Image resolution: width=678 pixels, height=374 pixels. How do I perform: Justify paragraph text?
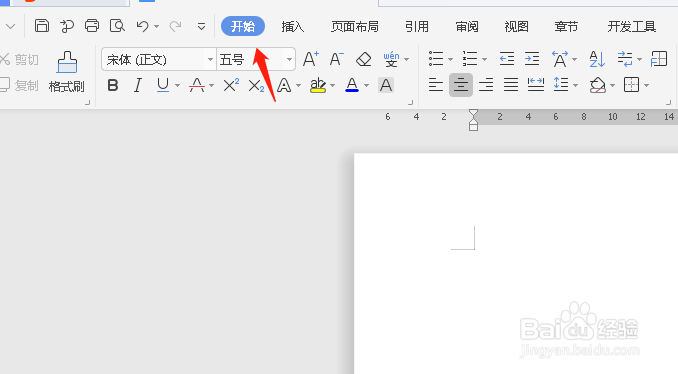pyautogui.click(x=511, y=85)
